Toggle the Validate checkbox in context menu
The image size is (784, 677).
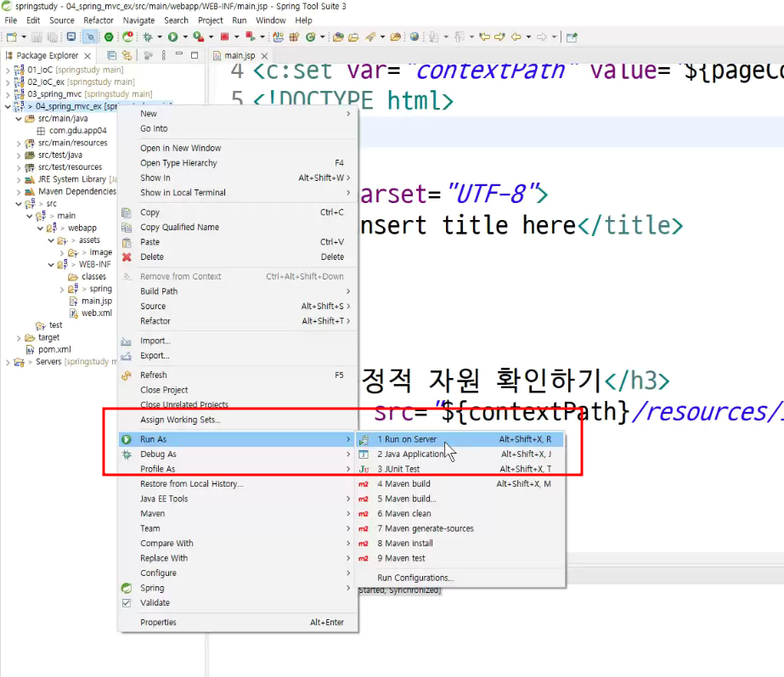(127, 602)
